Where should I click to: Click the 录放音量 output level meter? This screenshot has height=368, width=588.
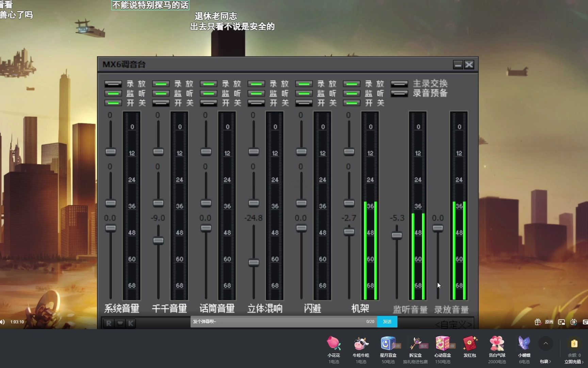(x=459, y=205)
